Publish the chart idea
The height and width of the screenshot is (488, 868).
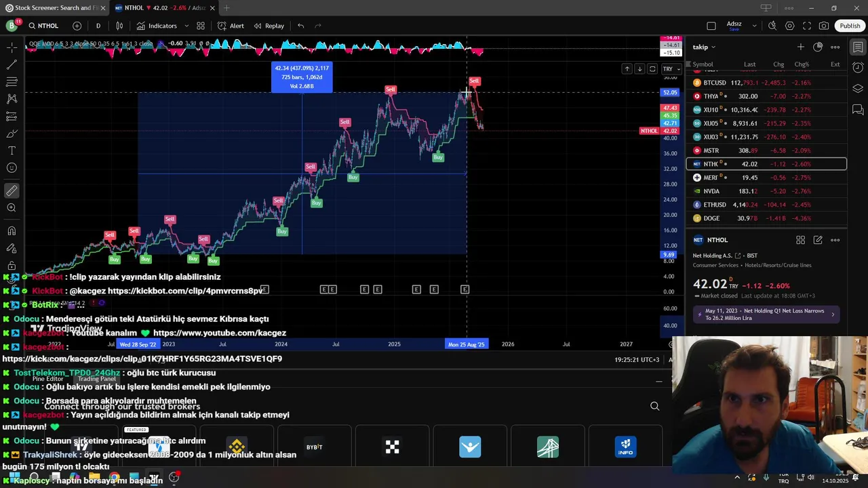(x=850, y=26)
